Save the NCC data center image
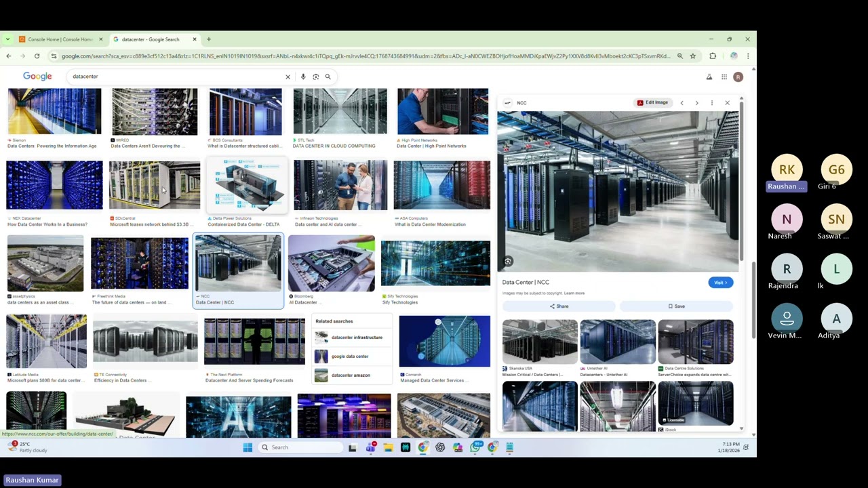This screenshot has height=488, width=868. click(676, 306)
